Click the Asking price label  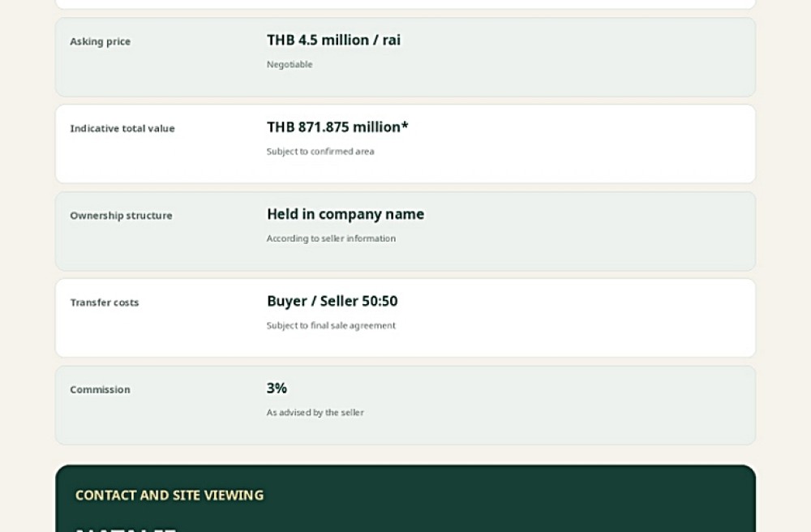point(101,41)
